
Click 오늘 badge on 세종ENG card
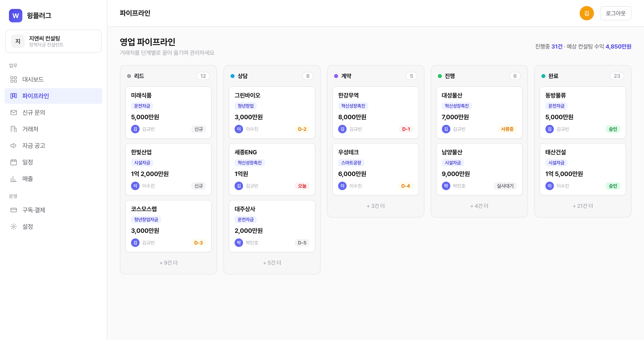click(x=302, y=186)
